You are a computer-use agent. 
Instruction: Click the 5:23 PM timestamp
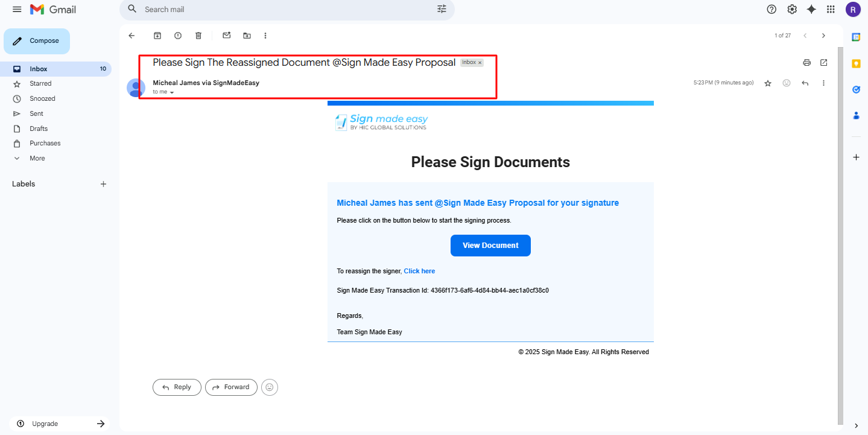point(723,83)
